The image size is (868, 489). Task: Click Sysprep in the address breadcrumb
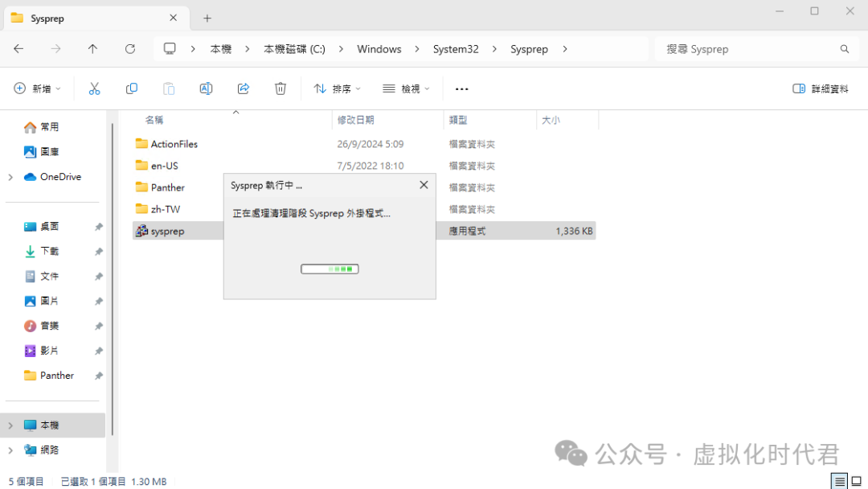529,49
